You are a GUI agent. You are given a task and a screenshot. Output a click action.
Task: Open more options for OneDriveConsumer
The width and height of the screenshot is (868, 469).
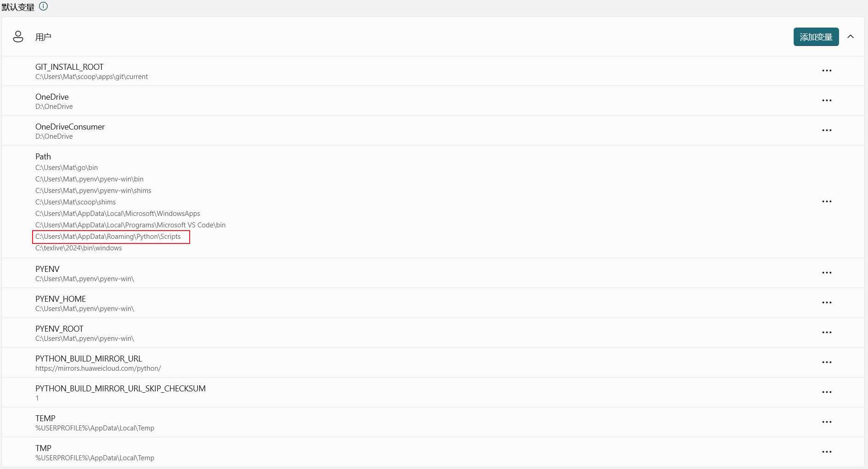coord(827,130)
